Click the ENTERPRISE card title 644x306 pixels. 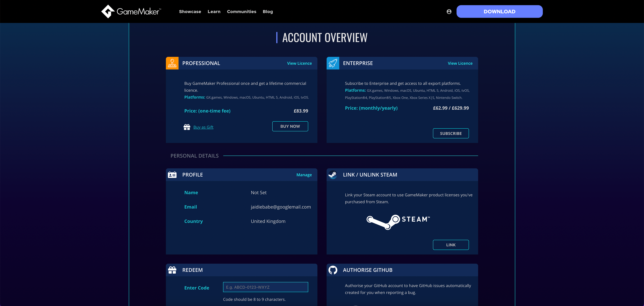tap(358, 63)
